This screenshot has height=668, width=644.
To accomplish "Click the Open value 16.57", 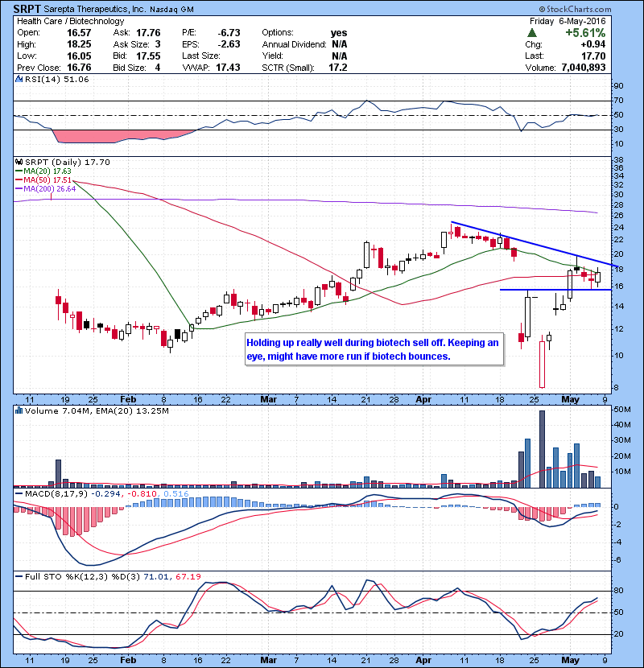I will (79, 33).
